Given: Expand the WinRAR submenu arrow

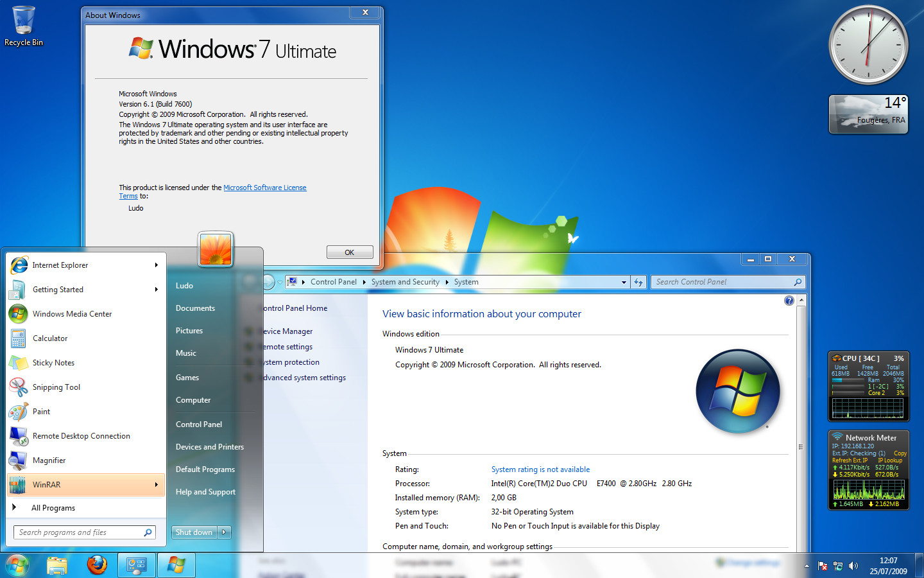Looking at the screenshot, I should click(156, 485).
